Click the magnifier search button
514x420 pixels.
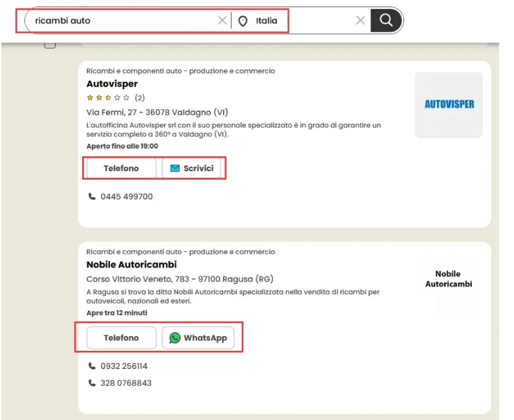click(386, 20)
